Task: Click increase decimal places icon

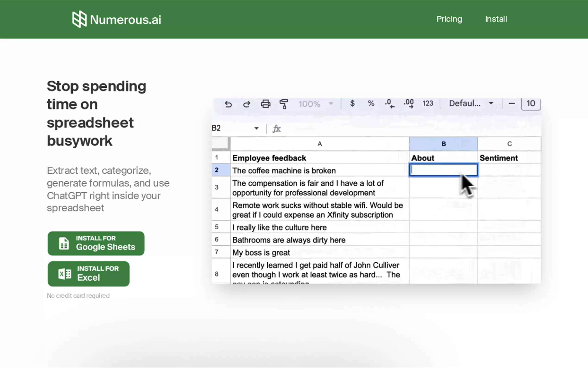Action: tap(409, 104)
